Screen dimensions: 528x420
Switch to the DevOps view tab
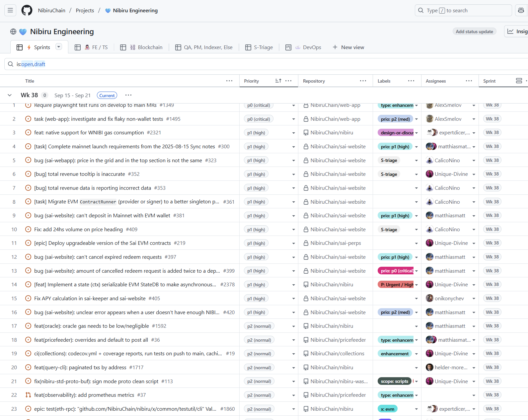click(308, 47)
